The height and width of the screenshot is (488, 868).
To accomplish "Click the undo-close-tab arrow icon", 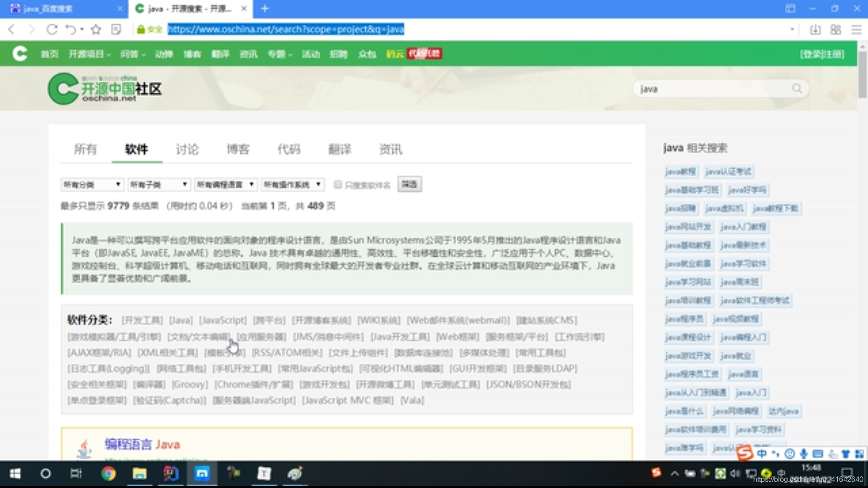I will [71, 29].
